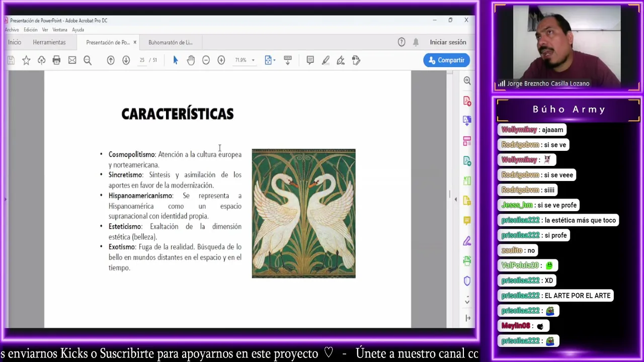Screen dimensions: 644x362
Task: Open the Create PDF sidebar tool
Action: coord(467,102)
